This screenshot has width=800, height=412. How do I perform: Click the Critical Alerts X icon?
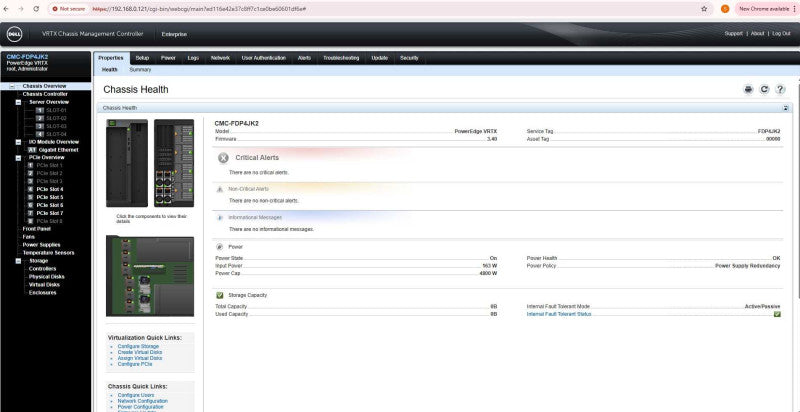point(223,158)
